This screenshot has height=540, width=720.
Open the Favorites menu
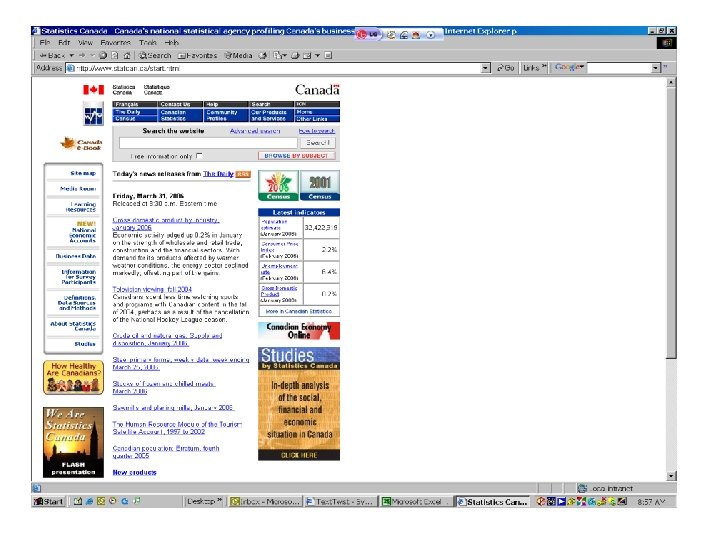(116, 43)
